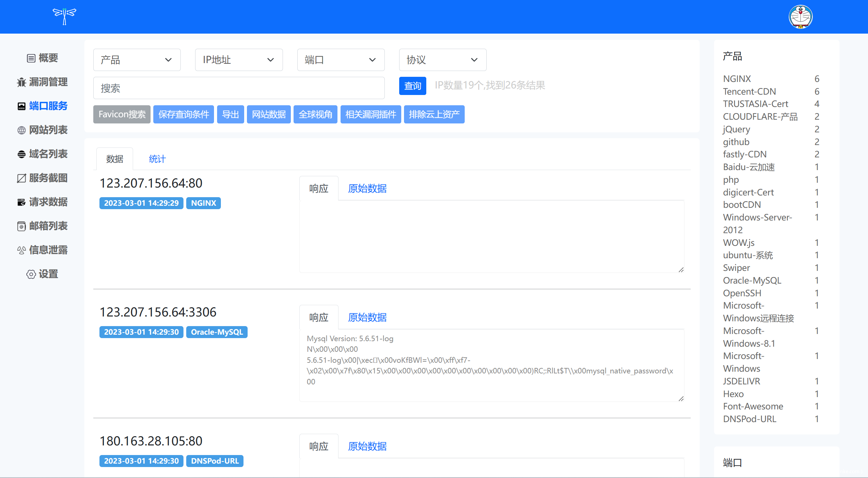Open the Doraemon user avatar
Viewport: 868px width, 478px height.
tap(800, 16)
